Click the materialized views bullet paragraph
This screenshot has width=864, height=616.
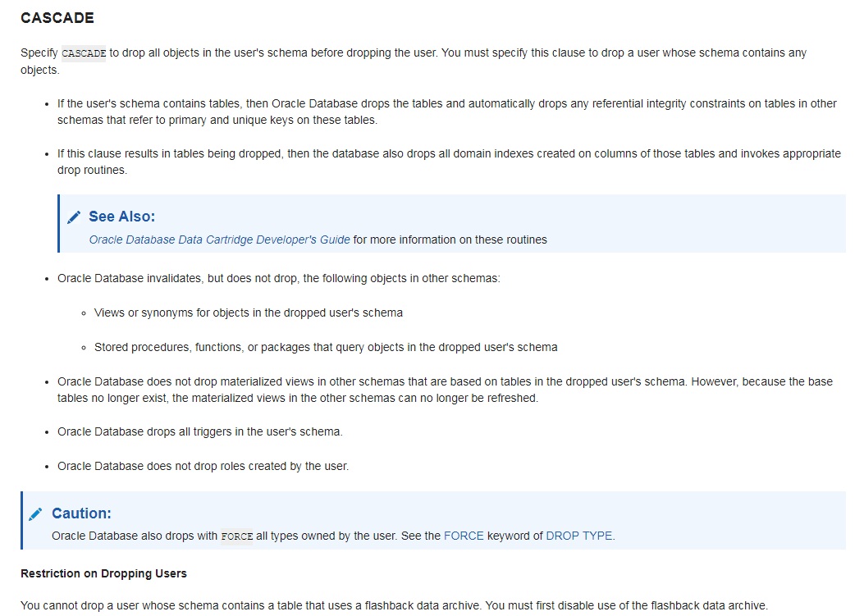pos(446,390)
